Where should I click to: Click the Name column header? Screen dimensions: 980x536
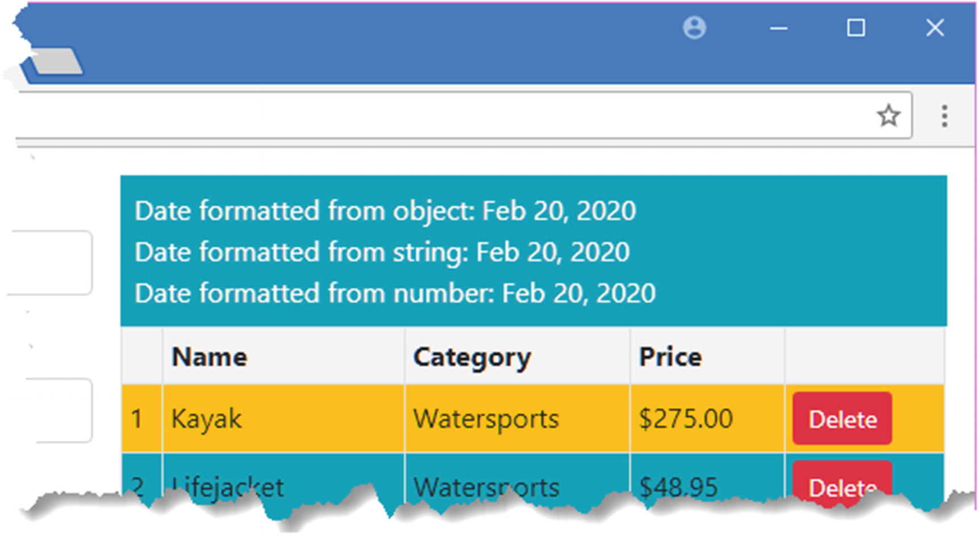pos(209,357)
